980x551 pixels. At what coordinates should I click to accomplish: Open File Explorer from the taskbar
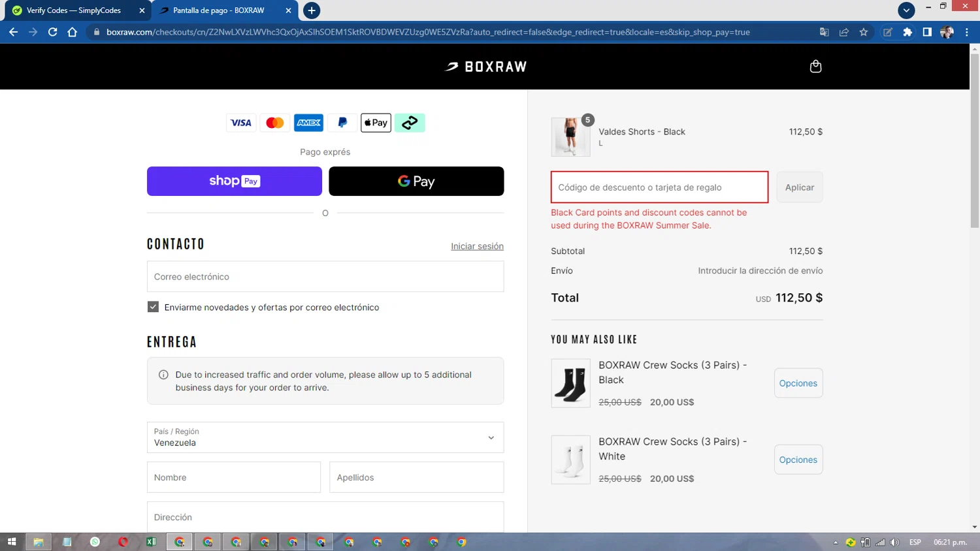[x=39, y=542]
